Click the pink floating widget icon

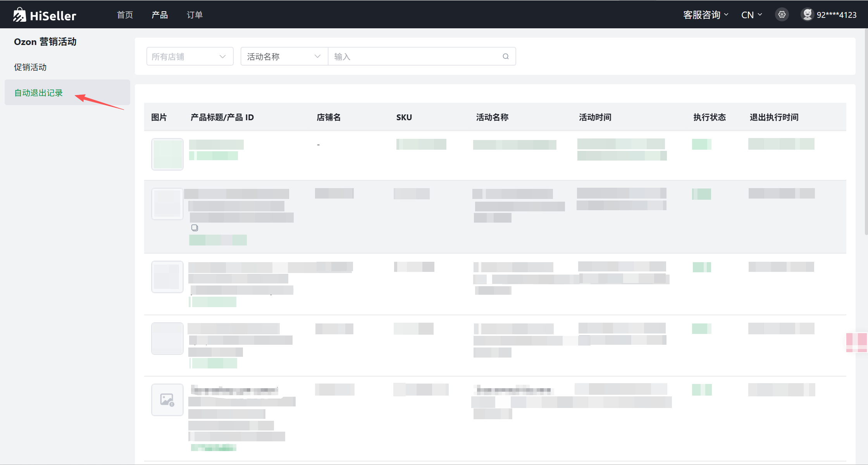857,342
